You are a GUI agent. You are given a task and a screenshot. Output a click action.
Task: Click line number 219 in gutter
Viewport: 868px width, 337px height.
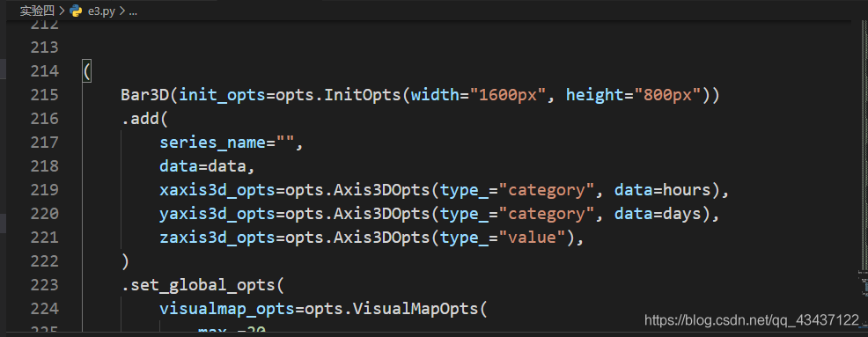44,190
